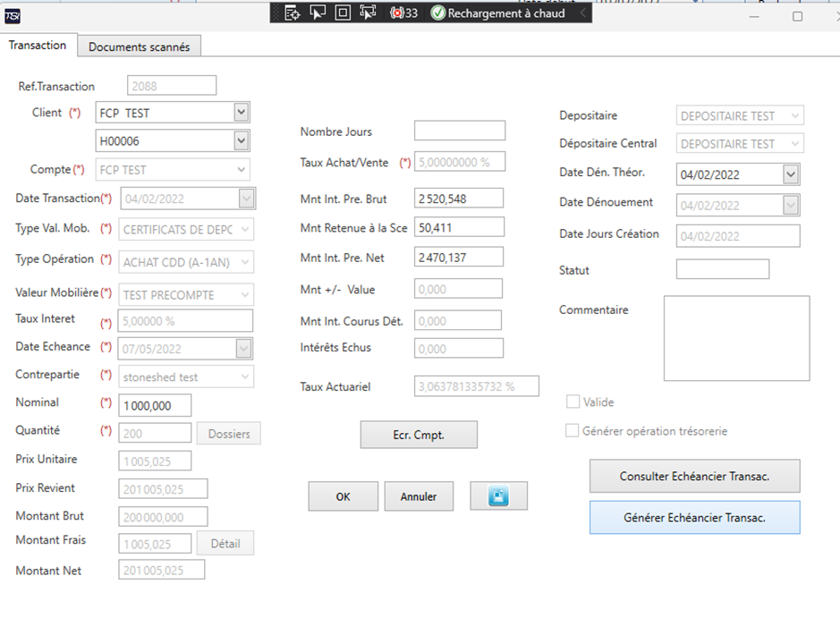Open the Date Dén. Théor. date picker
This screenshot has height=618, width=840.
pos(791,174)
